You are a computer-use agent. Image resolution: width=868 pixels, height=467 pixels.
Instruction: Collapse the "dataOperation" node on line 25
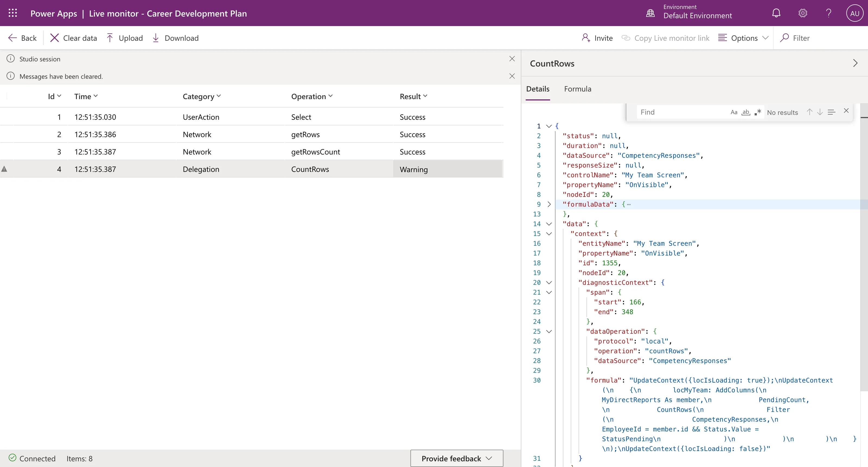tap(549, 332)
